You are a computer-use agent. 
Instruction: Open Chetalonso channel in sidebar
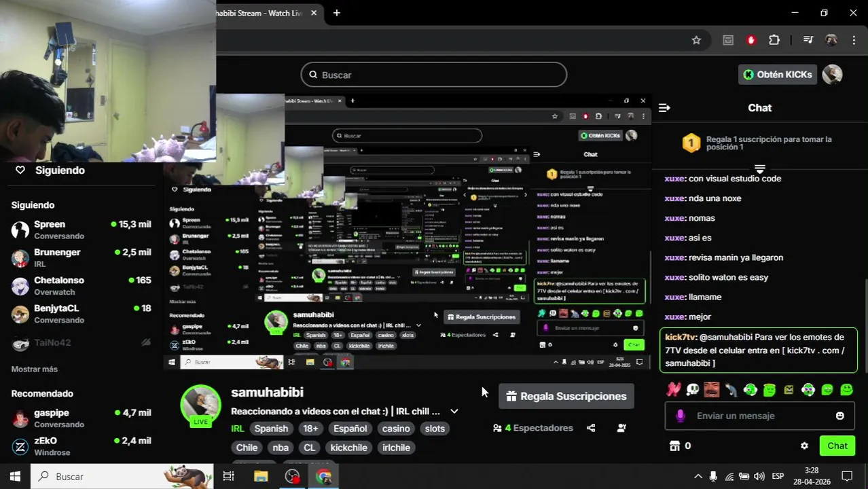coord(82,285)
